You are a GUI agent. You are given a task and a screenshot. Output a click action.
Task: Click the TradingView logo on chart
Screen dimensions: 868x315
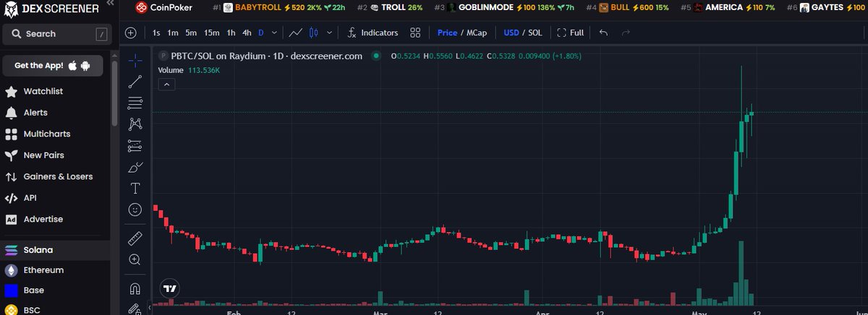point(170,288)
